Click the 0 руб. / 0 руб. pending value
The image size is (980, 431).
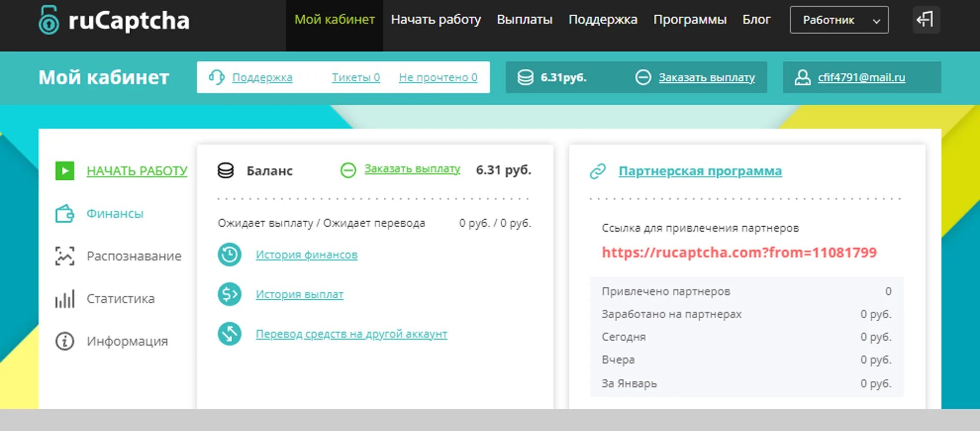pyautogui.click(x=495, y=223)
